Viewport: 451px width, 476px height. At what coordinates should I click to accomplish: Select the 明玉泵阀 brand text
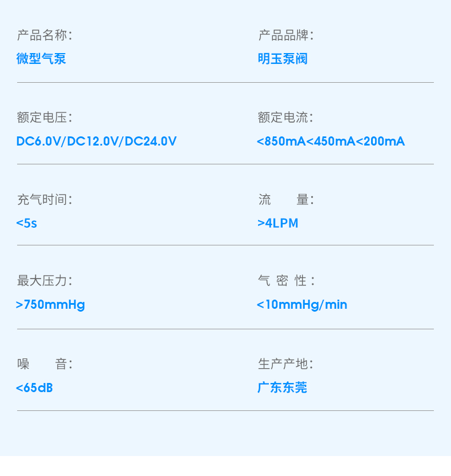(x=283, y=59)
